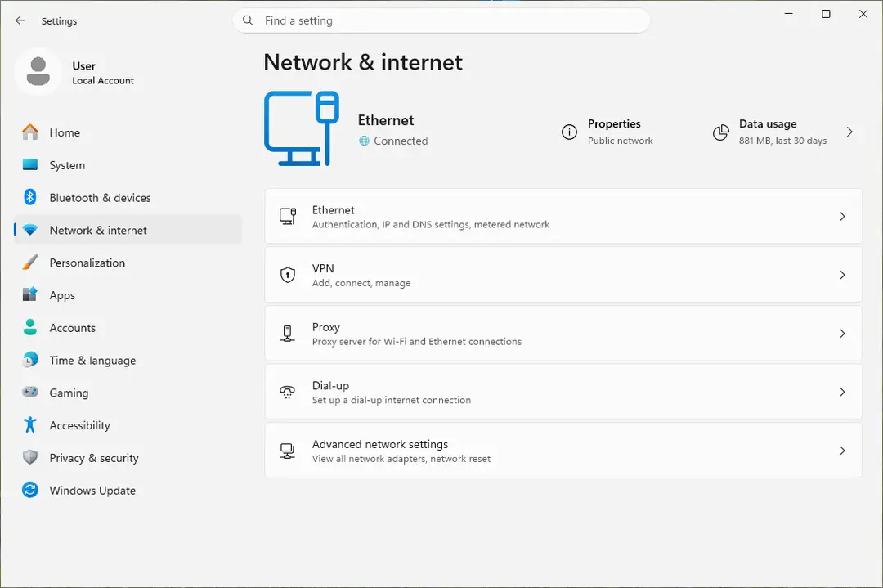The width and height of the screenshot is (883, 588).
Task: Open Advanced network settings title
Action: tap(380, 444)
